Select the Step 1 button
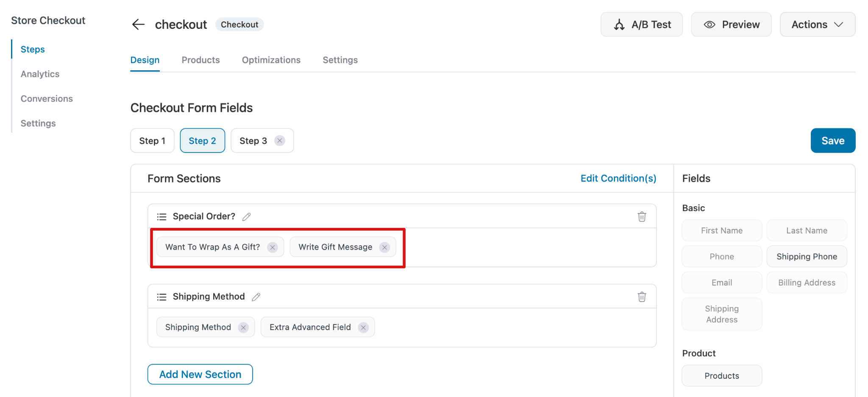 (x=152, y=141)
